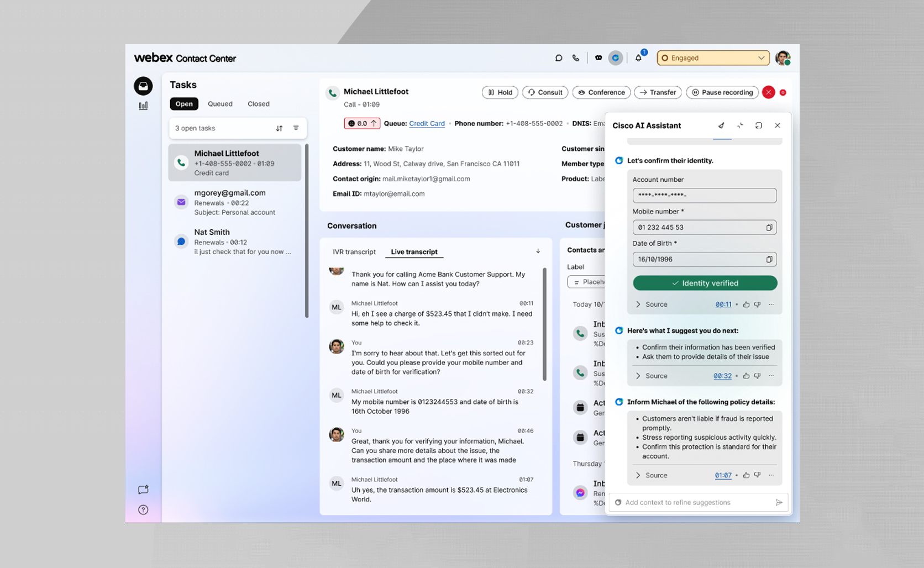Open Cisco AI Assistant icon in header

[615, 58]
